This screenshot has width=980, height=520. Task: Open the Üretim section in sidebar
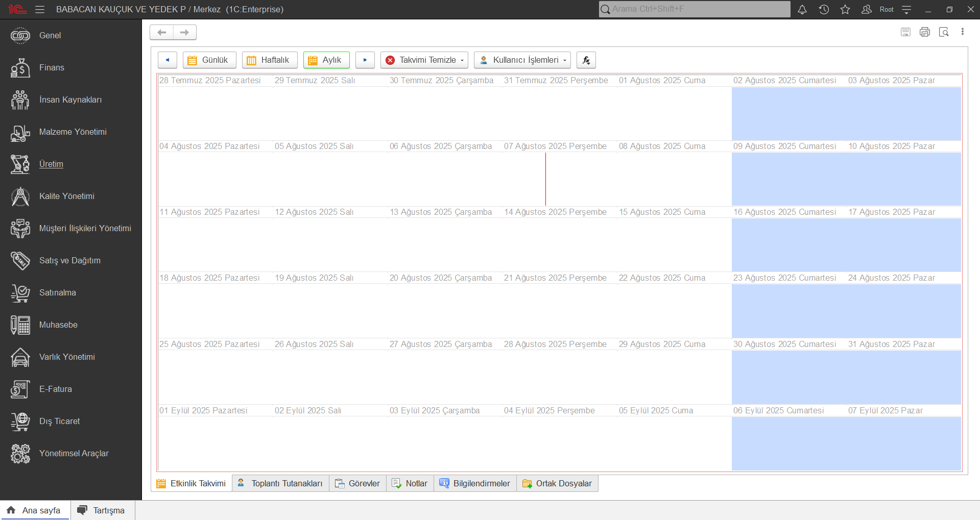(51, 164)
